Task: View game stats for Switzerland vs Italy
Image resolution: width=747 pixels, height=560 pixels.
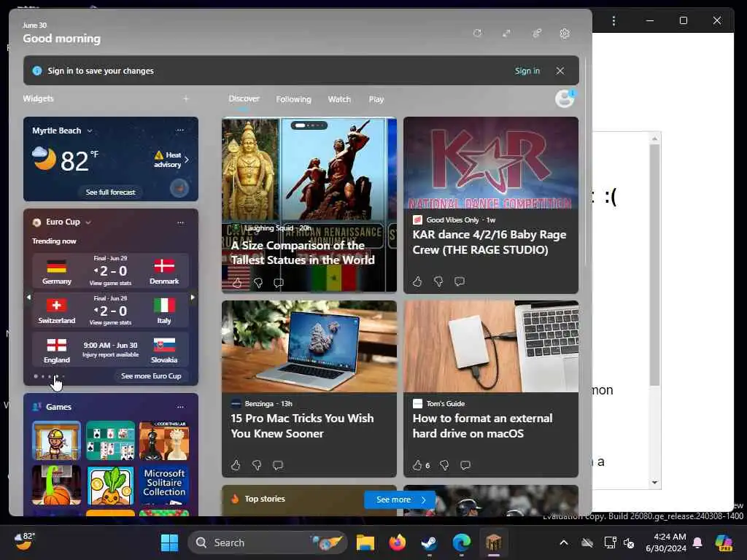Action: [110, 322]
